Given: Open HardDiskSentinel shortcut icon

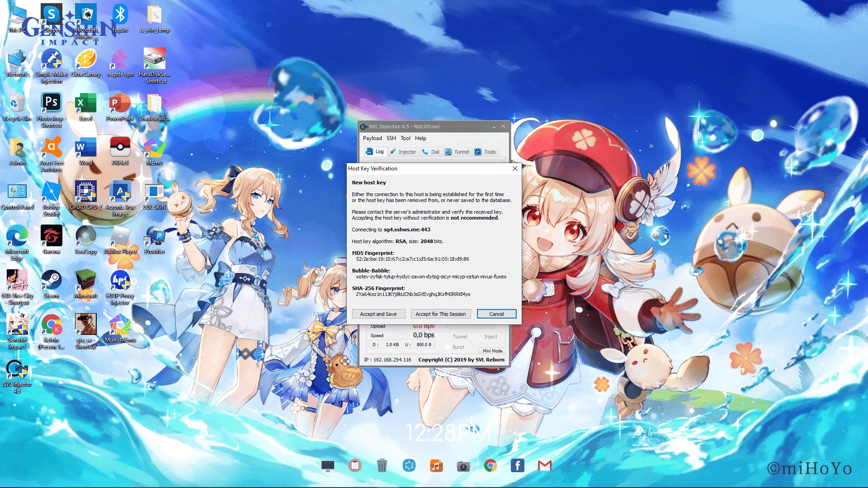Looking at the screenshot, I should [155, 66].
